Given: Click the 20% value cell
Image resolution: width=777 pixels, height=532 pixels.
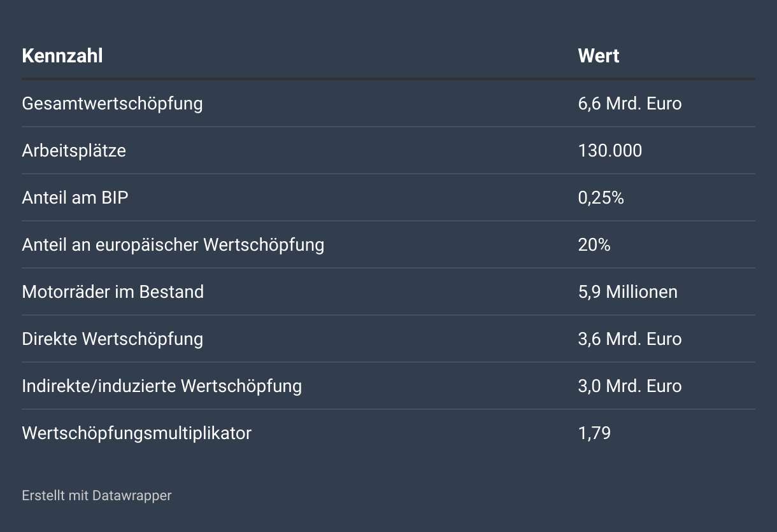Looking at the screenshot, I should pyautogui.click(x=594, y=244).
